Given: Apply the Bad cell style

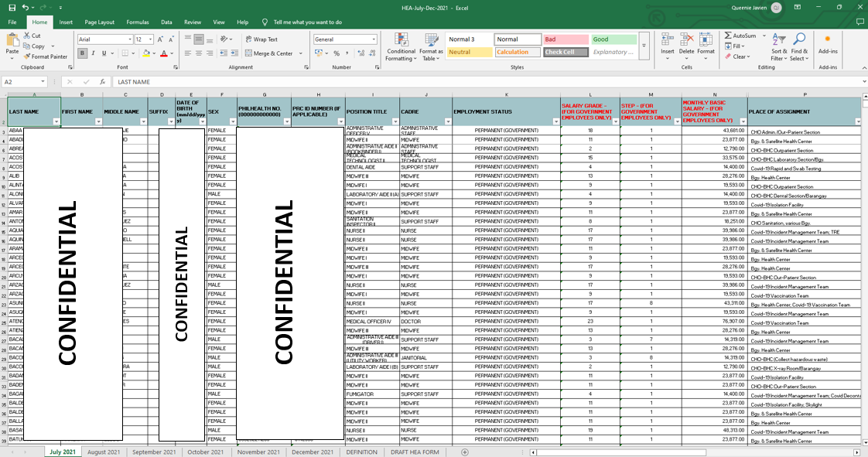Looking at the screenshot, I should pyautogui.click(x=566, y=39).
